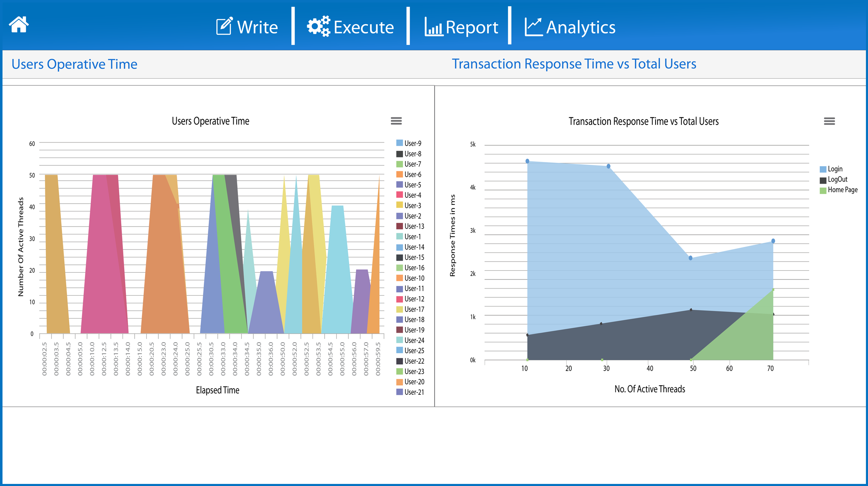The width and height of the screenshot is (868, 486).
Task: Click Login data point at 50 threads
Action: [x=690, y=258]
